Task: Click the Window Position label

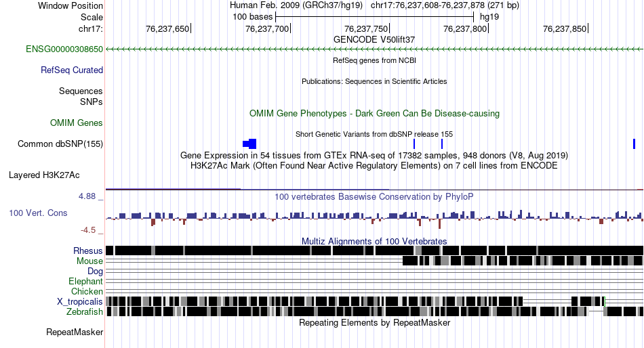Action: [x=71, y=5]
